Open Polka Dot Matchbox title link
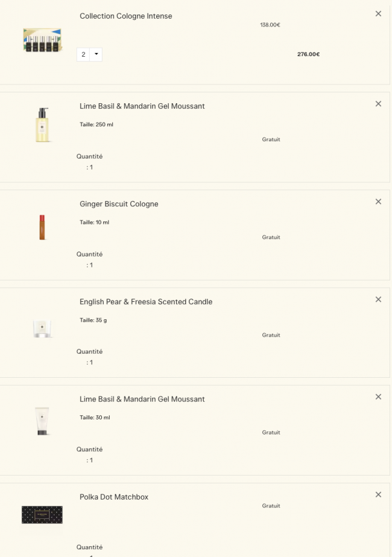 coord(114,497)
